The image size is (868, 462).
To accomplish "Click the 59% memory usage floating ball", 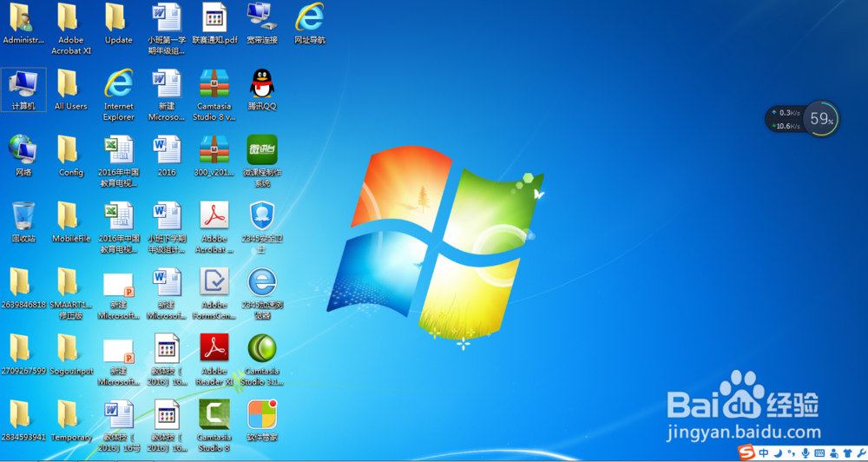I will 821,119.
